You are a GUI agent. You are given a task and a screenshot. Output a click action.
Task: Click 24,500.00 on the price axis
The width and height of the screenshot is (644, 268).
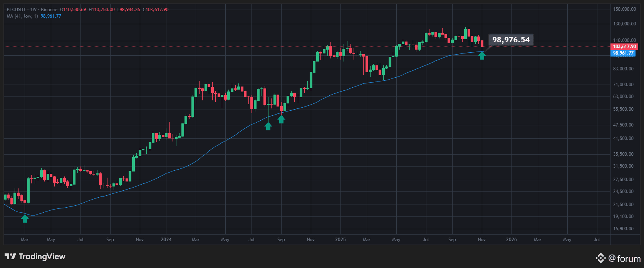point(623,191)
